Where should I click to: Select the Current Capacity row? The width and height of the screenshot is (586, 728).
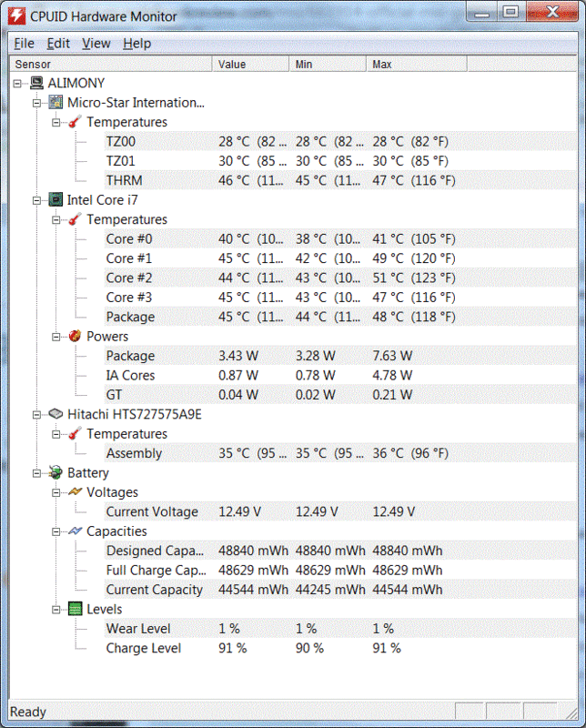[x=341, y=590]
